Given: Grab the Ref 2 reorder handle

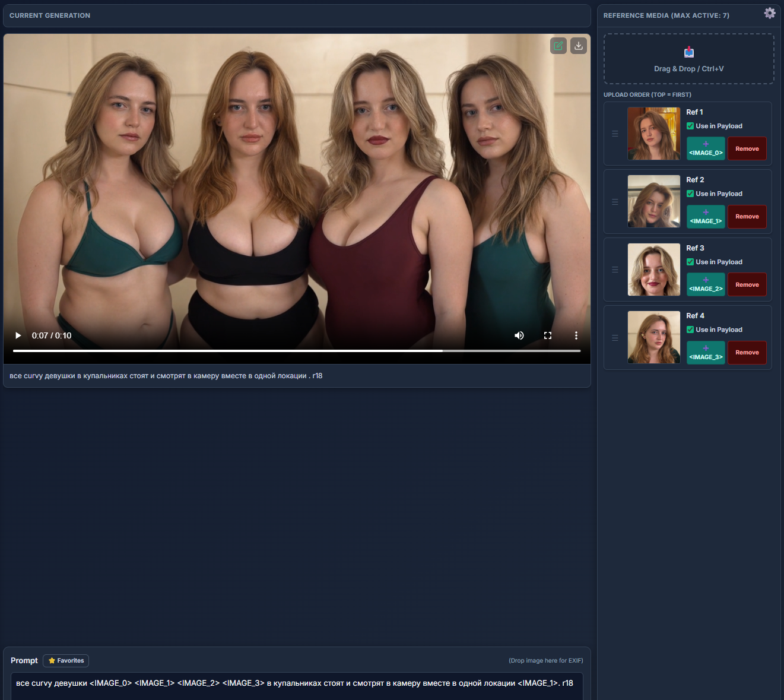Looking at the screenshot, I should pyautogui.click(x=615, y=202).
